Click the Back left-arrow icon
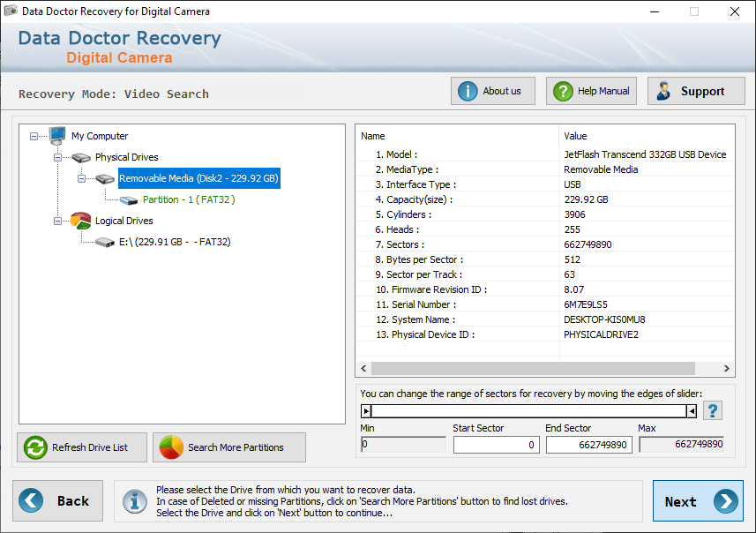 click(x=31, y=500)
